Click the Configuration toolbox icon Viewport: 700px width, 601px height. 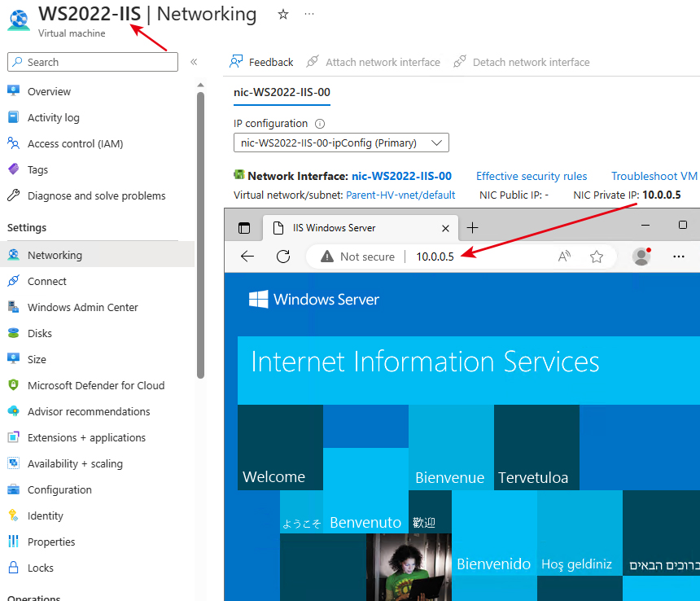click(x=13, y=489)
